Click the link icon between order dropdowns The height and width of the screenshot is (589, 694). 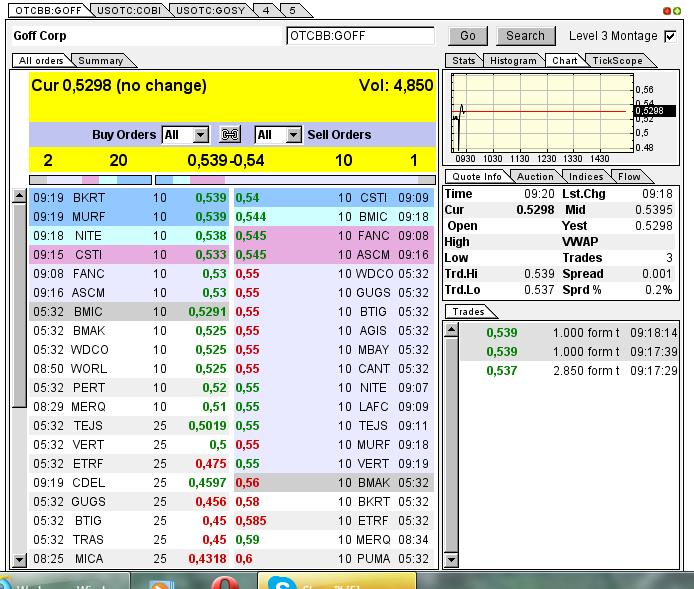pos(230,134)
